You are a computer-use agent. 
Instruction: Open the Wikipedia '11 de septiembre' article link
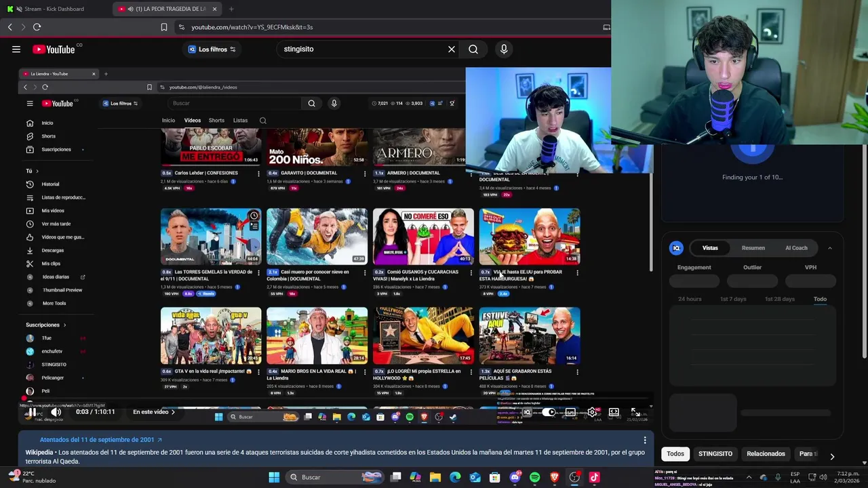100,440
